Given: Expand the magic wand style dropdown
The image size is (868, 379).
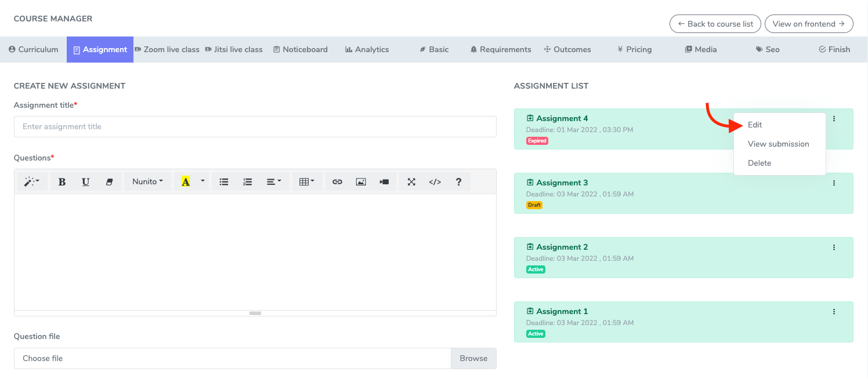Looking at the screenshot, I should (x=31, y=182).
